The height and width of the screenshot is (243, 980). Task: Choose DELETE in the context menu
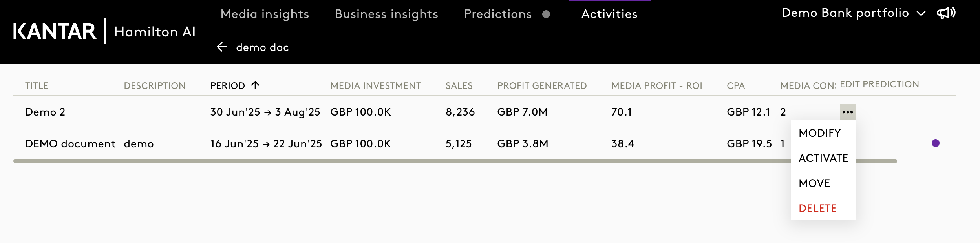click(x=817, y=209)
